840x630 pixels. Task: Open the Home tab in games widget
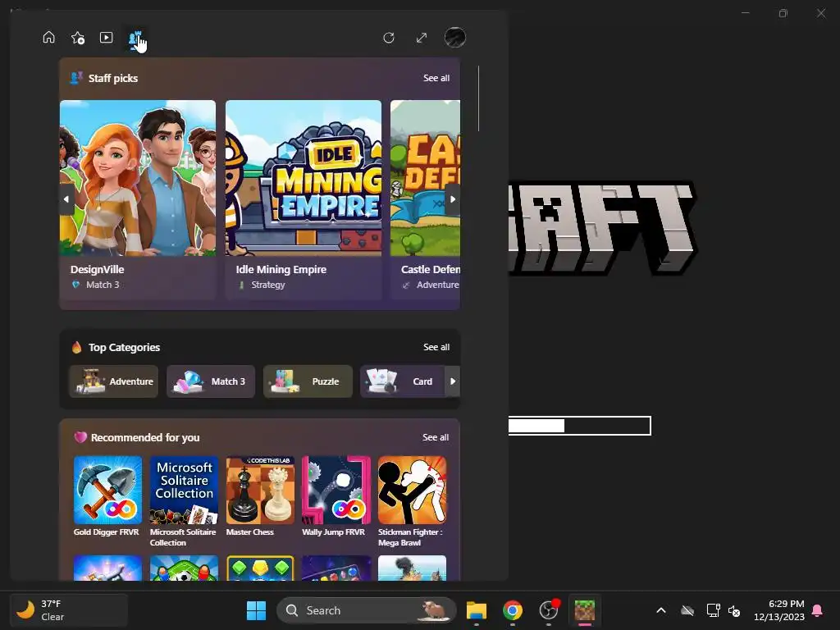coord(48,38)
